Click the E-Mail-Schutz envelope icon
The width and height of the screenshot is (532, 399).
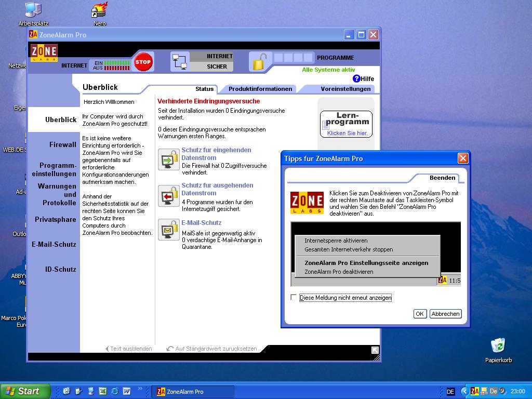tap(169, 230)
